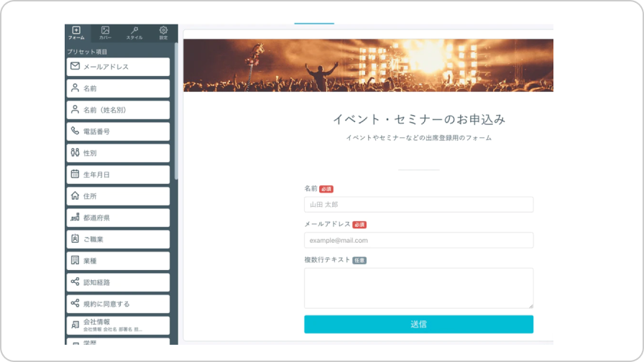Click the 送信 submit button
The height and width of the screenshot is (362, 644).
(x=418, y=324)
